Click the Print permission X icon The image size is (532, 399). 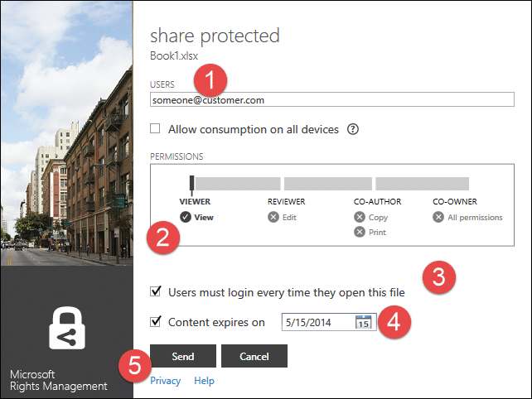coord(359,232)
